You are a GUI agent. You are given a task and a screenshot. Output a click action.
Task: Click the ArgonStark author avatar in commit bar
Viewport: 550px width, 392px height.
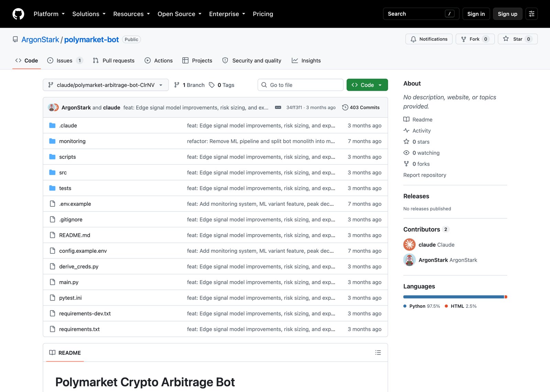pyautogui.click(x=52, y=107)
